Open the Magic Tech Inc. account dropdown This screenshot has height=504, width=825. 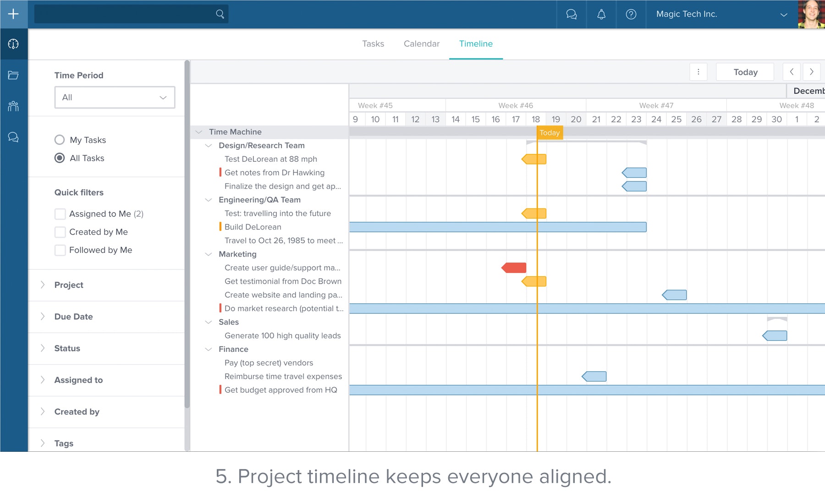[x=722, y=14]
